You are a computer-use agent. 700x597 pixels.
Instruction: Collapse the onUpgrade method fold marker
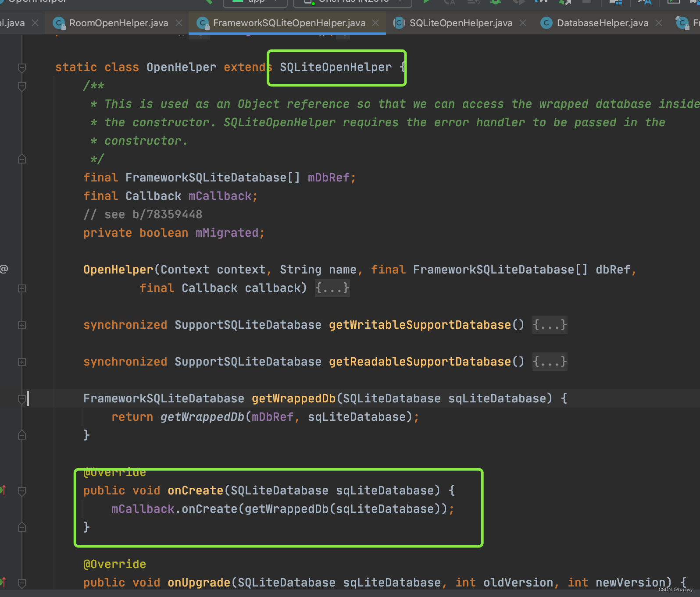point(22,583)
